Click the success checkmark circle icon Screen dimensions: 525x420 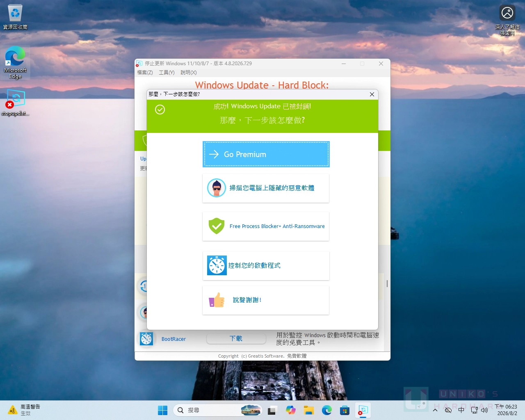click(x=160, y=110)
